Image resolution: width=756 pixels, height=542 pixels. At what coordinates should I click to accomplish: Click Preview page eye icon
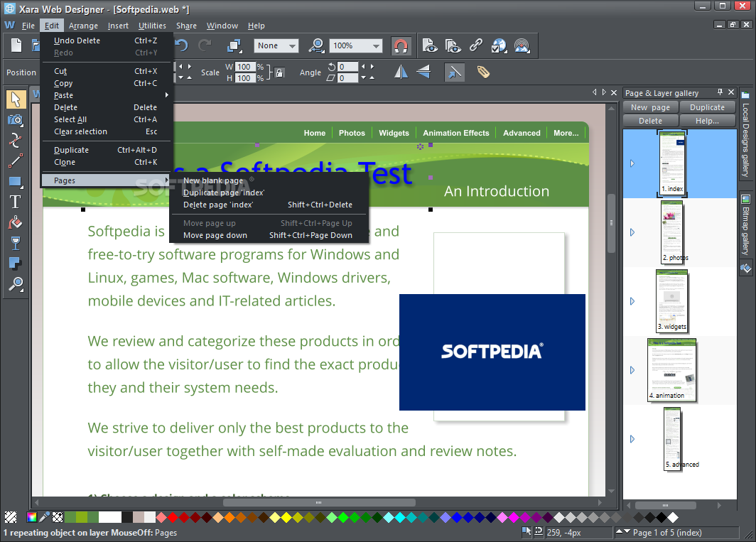coord(430,45)
